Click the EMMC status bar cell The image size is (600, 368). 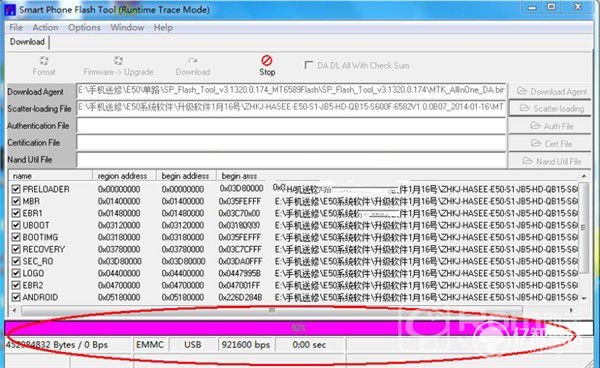pyautogui.click(x=150, y=344)
